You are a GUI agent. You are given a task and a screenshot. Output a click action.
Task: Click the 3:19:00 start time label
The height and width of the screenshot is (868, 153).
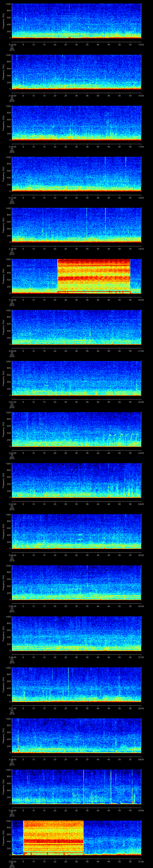pyautogui.click(x=12, y=300)
